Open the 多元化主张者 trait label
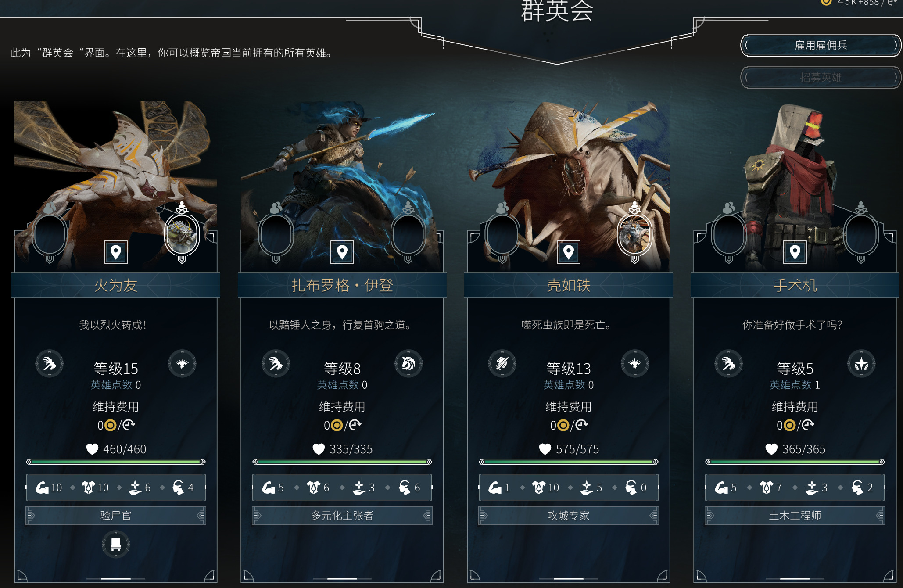Viewport: 903px width, 588px height. pyautogui.click(x=342, y=516)
